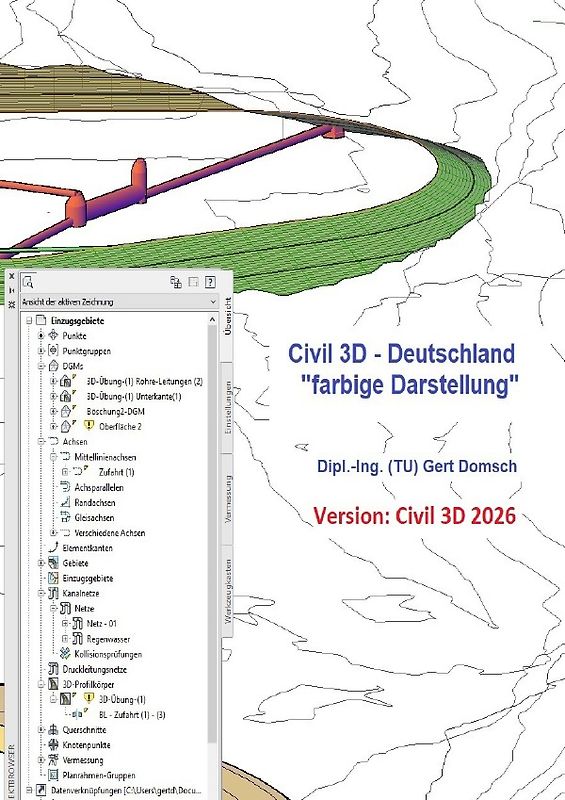This screenshot has height=800, width=565.
Task: Expand the Vermessung tree node
Action: point(41,760)
